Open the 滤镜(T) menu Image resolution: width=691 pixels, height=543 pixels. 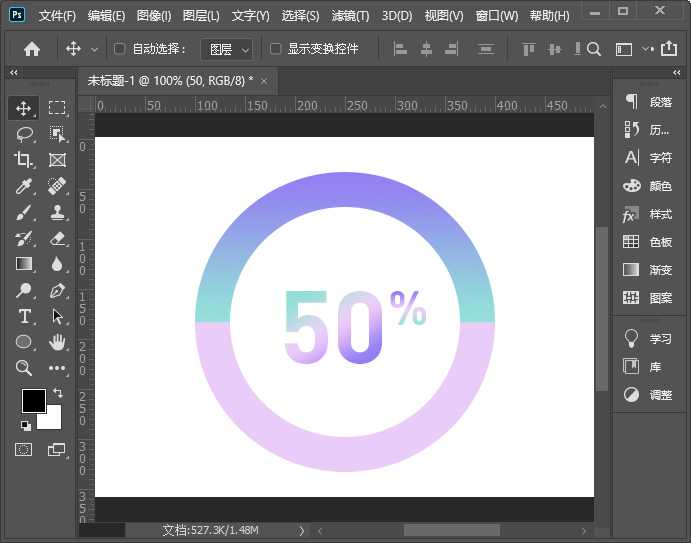[x=350, y=16]
